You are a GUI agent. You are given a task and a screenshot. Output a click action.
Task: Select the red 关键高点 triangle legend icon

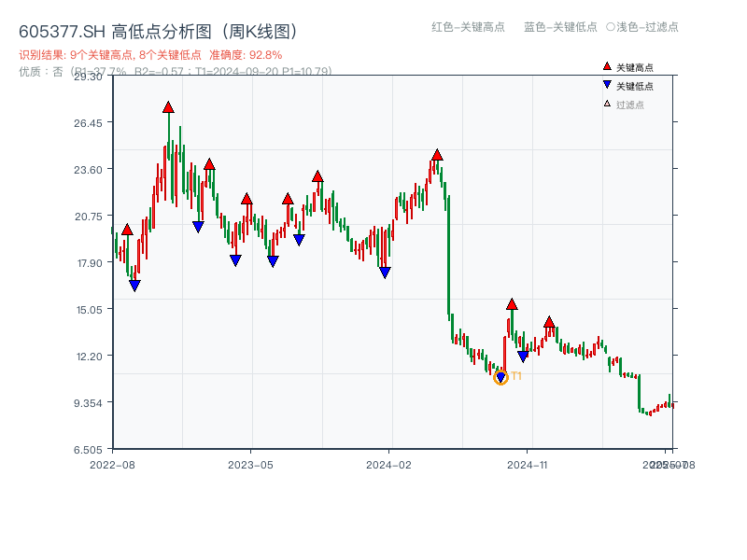click(x=607, y=66)
